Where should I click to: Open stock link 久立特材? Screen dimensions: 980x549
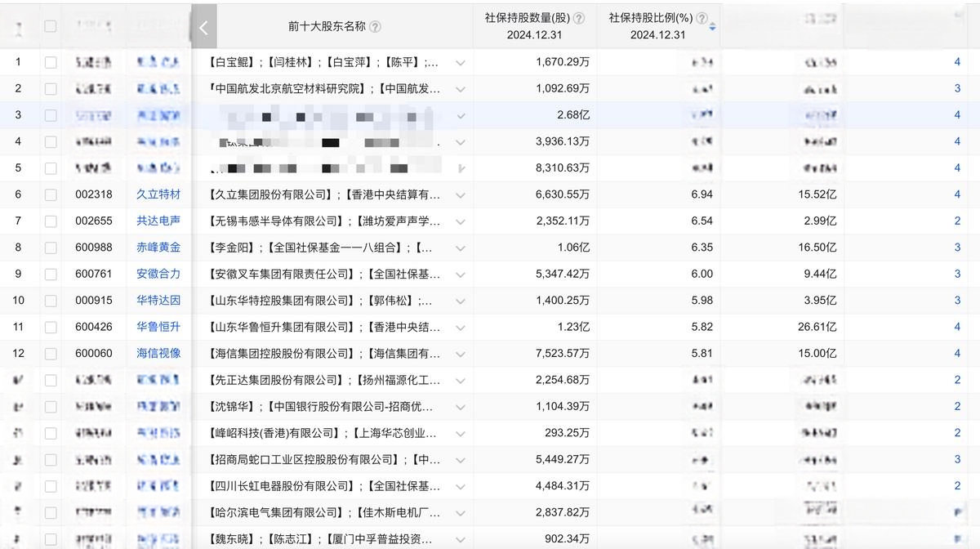pyautogui.click(x=158, y=194)
